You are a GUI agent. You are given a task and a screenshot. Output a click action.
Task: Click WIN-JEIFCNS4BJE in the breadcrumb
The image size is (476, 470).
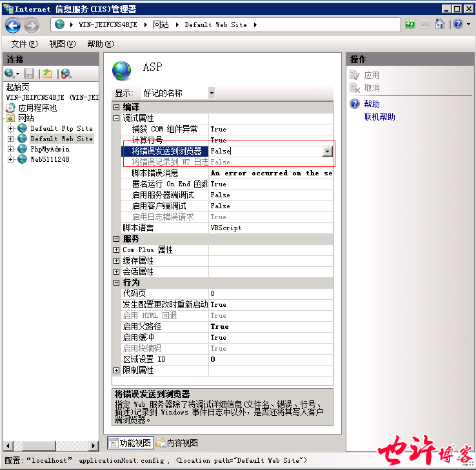[x=108, y=24]
